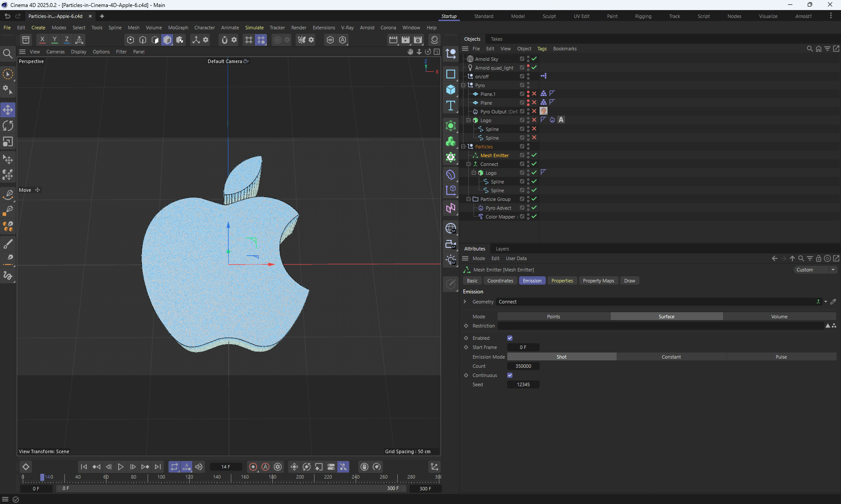841x504 pixels.
Task: Click the Render to Picture Viewer icon
Action: coord(406,40)
